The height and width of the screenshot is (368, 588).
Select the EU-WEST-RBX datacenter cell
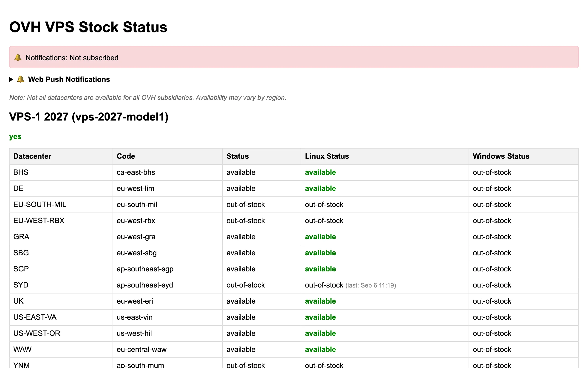pos(61,221)
